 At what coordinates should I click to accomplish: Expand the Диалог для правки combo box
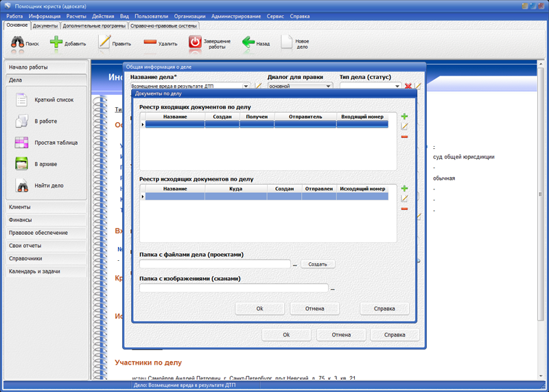coord(329,87)
